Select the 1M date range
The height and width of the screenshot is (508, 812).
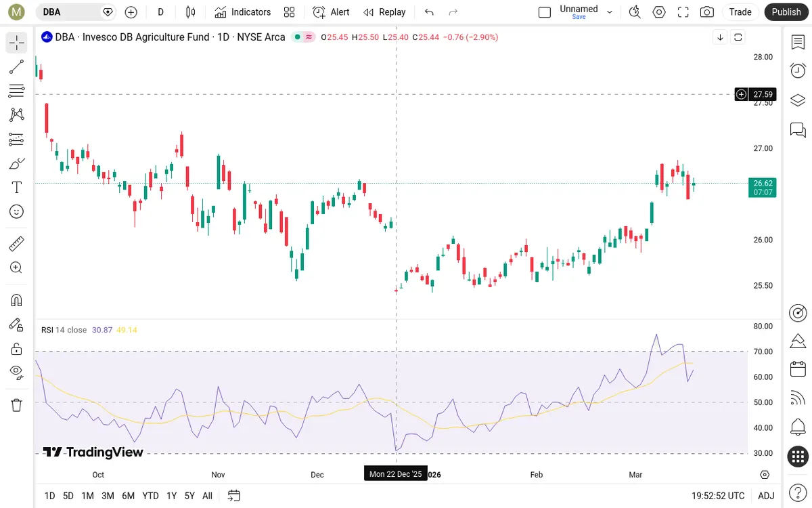tap(87, 496)
